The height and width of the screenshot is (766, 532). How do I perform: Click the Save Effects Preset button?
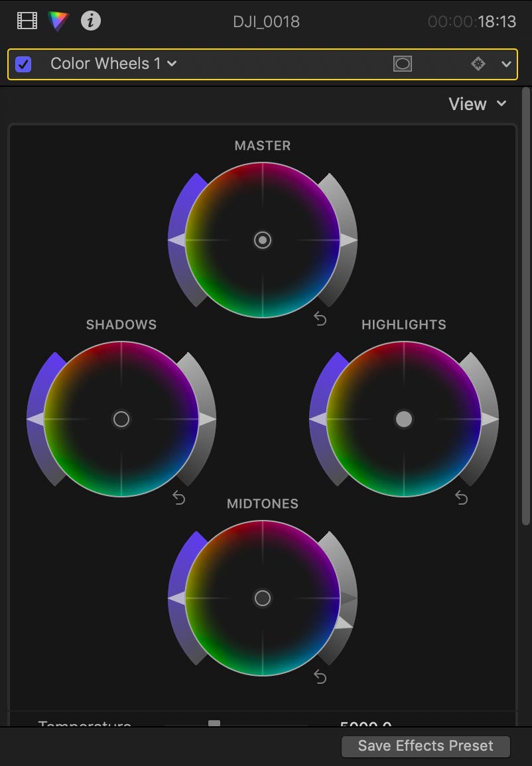tap(425, 745)
